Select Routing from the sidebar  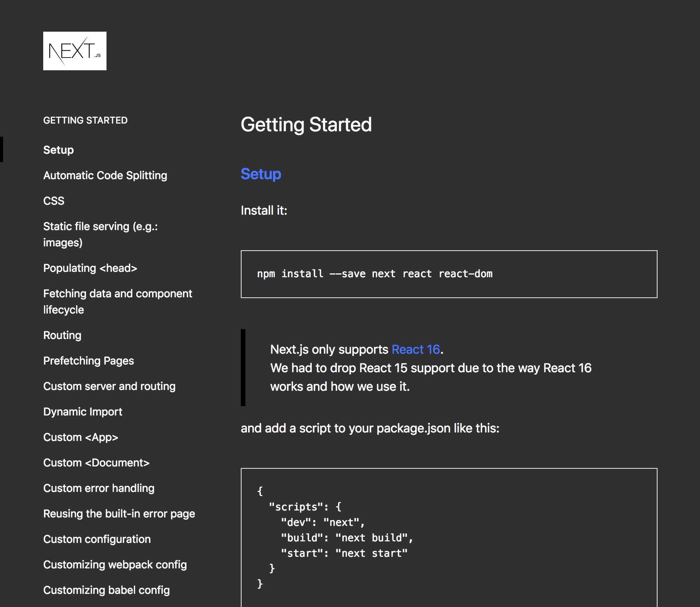[x=62, y=335]
